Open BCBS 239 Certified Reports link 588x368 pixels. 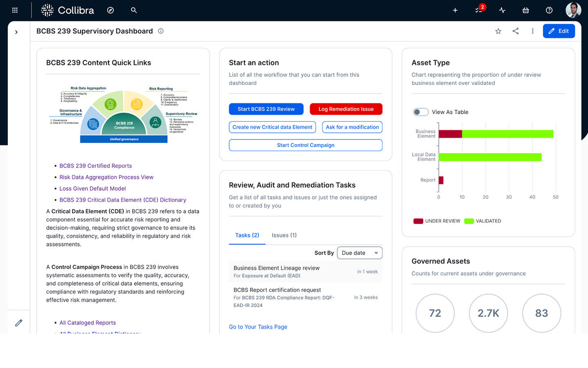click(96, 166)
